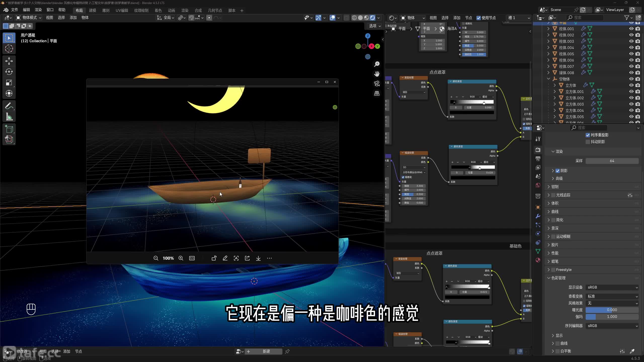
Task: Activate the Rotate tool
Action: [x=9, y=72]
